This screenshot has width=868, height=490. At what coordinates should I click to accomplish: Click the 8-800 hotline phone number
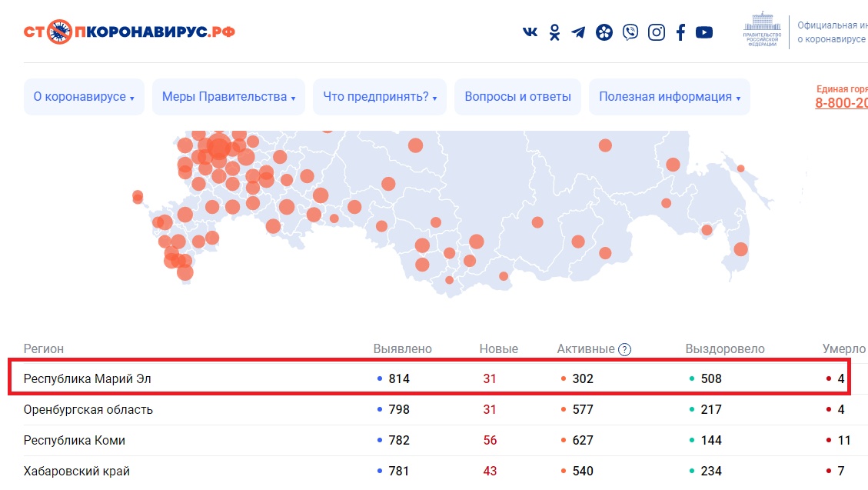pyautogui.click(x=841, y=103)
